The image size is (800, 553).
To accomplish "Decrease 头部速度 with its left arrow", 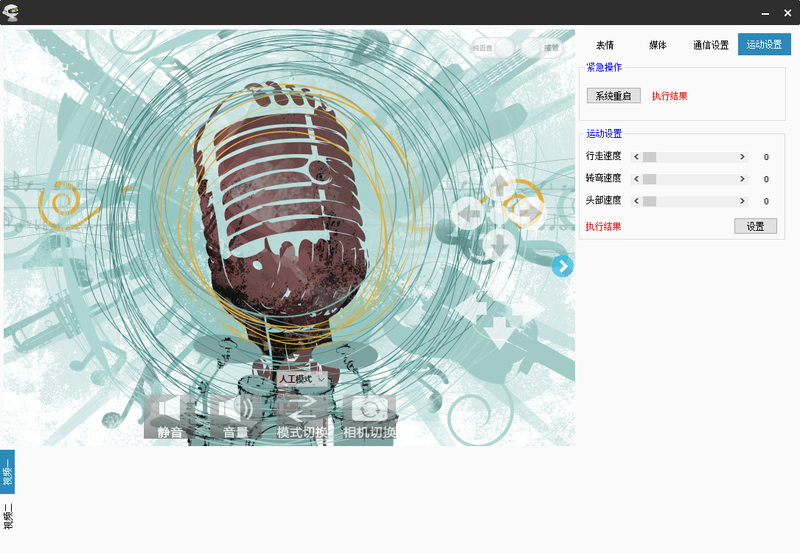I will pos(636,201).
